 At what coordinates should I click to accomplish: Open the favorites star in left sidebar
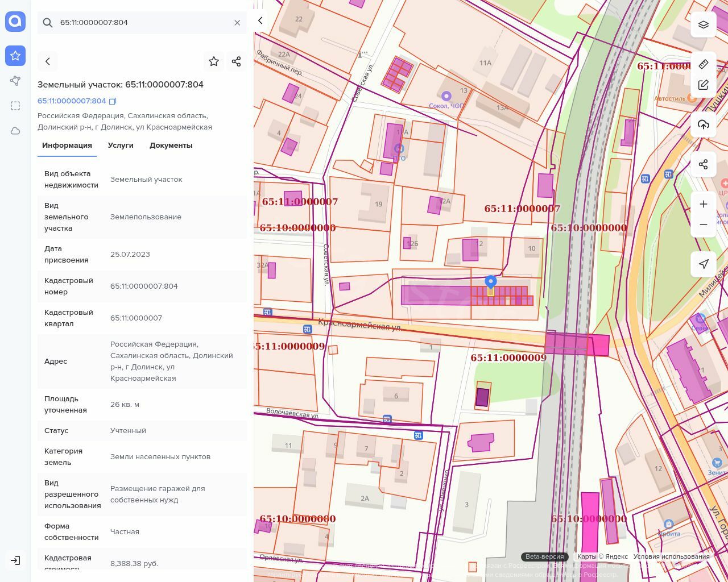15,56
